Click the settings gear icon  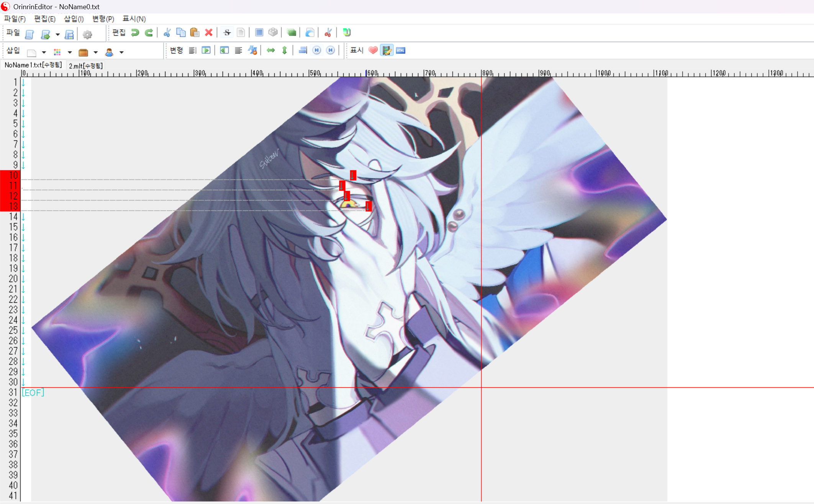tap(87, 34)
